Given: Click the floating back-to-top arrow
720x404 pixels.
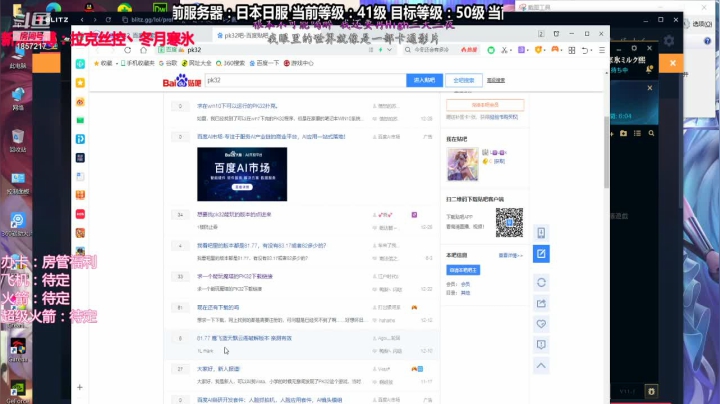Looking at the screenshot, I should pos(541,366).
